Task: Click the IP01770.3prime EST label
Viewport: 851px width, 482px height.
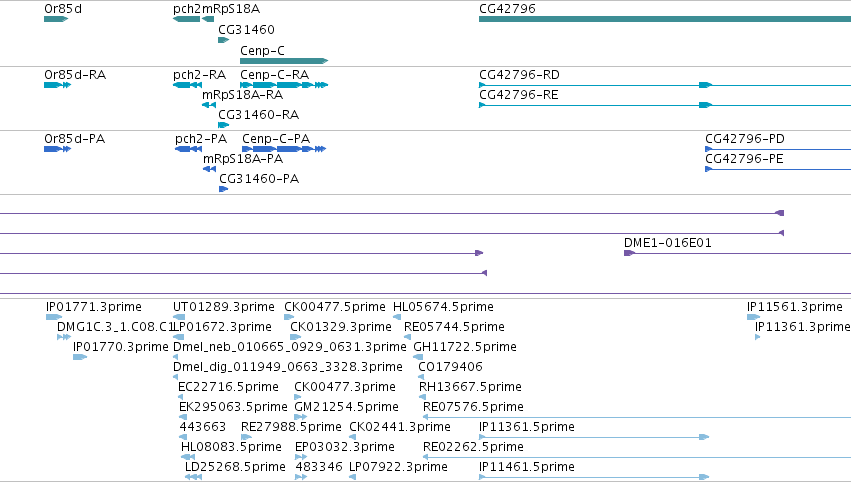Action: pos(120,346)
